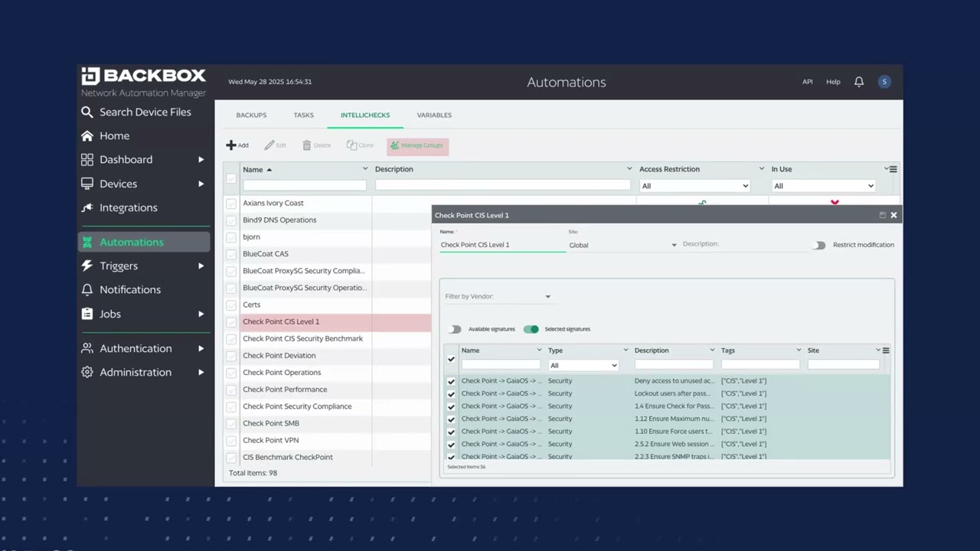
Task: Switch to the Variables tab
Action: point(434,115)
